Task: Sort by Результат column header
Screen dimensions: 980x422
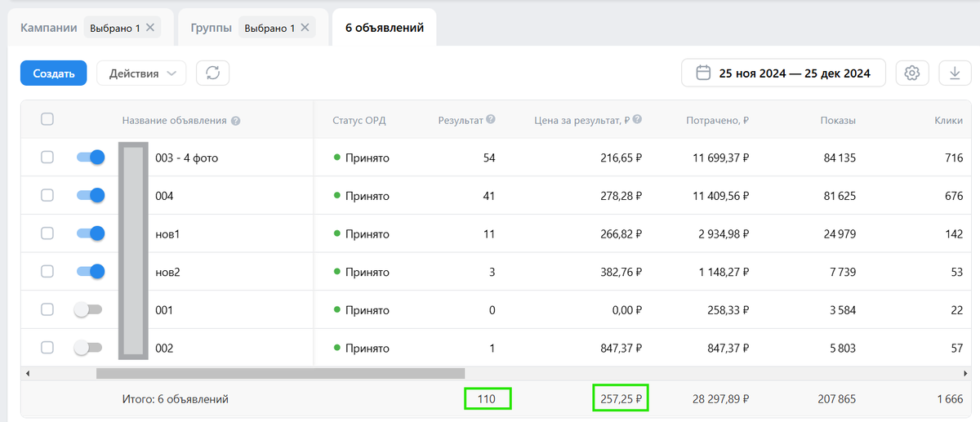Action: [461, 120]
